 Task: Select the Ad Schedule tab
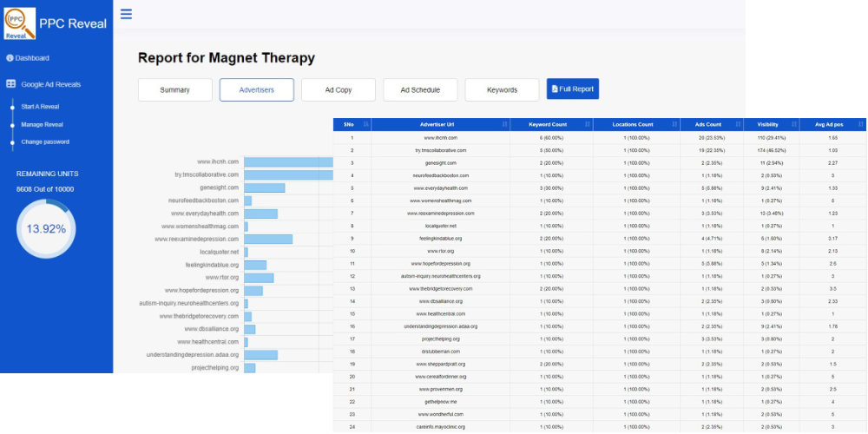420,89
